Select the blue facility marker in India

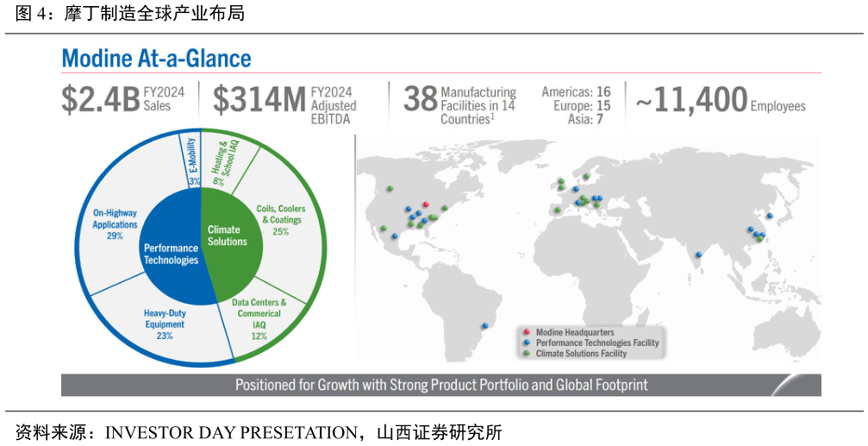coord(697,254)
